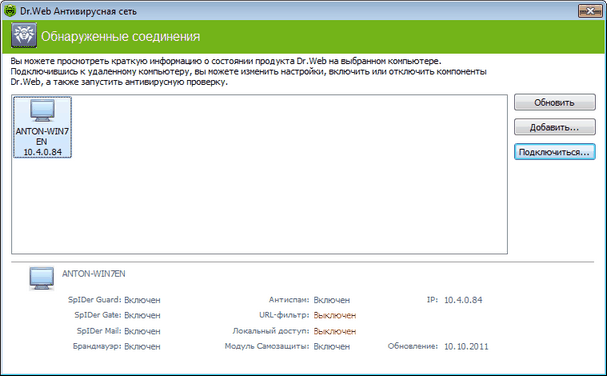The width and height of the screenshot is (607, 376).
Task: Click the Модуль Самозащиты status Включен
Action: [x=332, y=347]
